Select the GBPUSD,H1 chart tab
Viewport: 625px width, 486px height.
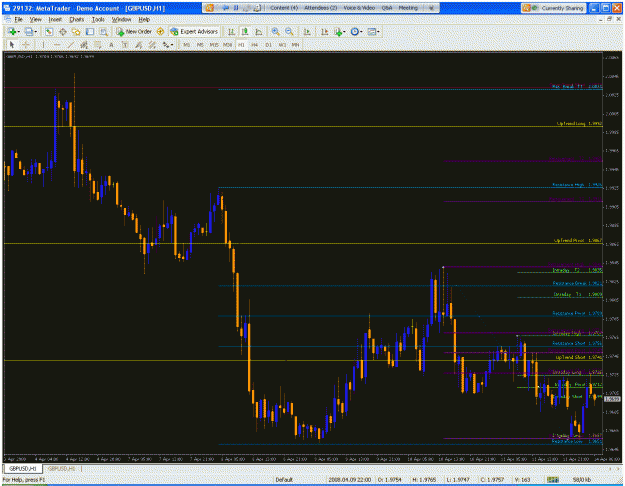click(x=23, y=469)
